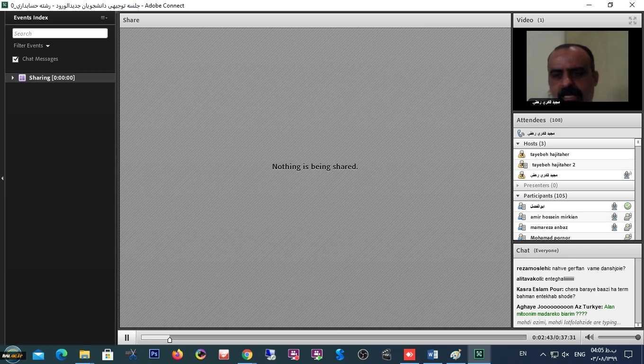Open the Filter Events dropdown
The width and height of the screenshot is (644, 364).
click(x=32, y=45)
